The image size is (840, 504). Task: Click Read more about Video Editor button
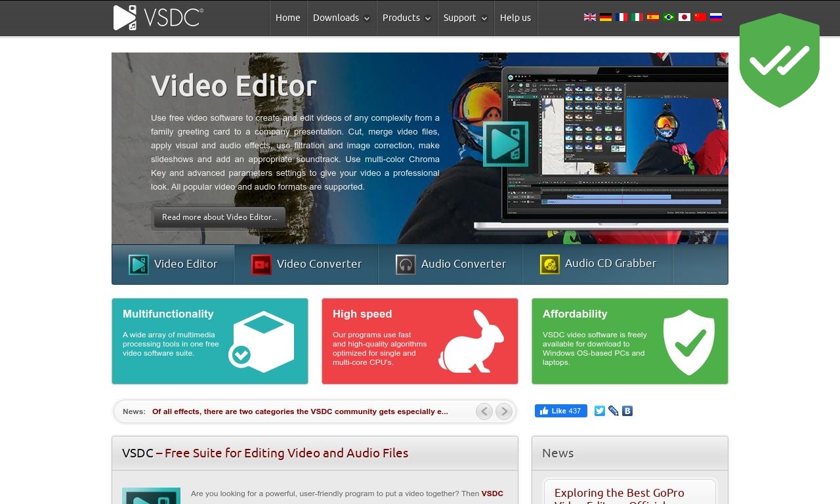(x=220, y=217)
